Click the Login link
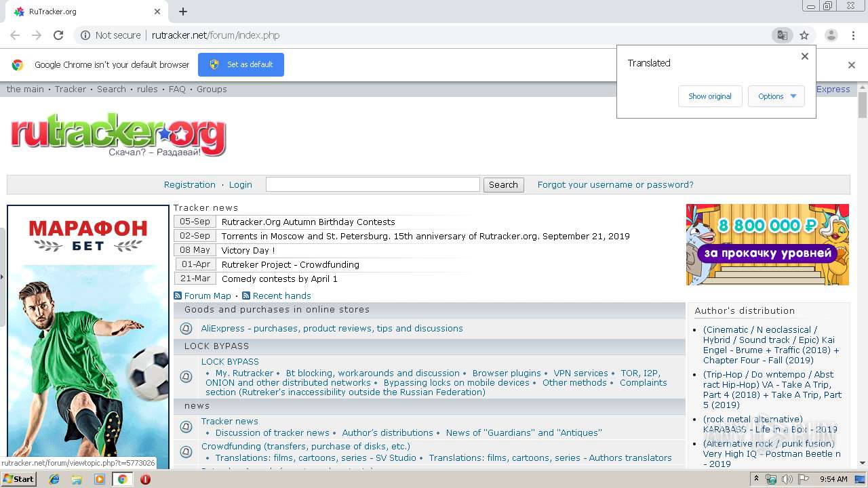 click(241, 184)
